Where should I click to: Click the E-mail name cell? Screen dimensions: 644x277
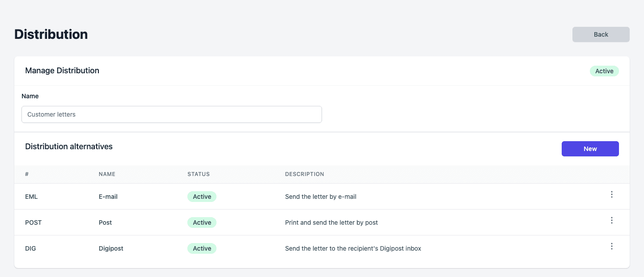click(x=108, y=197)
